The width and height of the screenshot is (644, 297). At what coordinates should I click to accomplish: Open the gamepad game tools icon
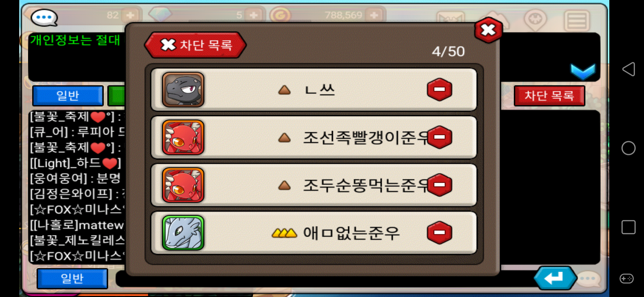point(627,279)
